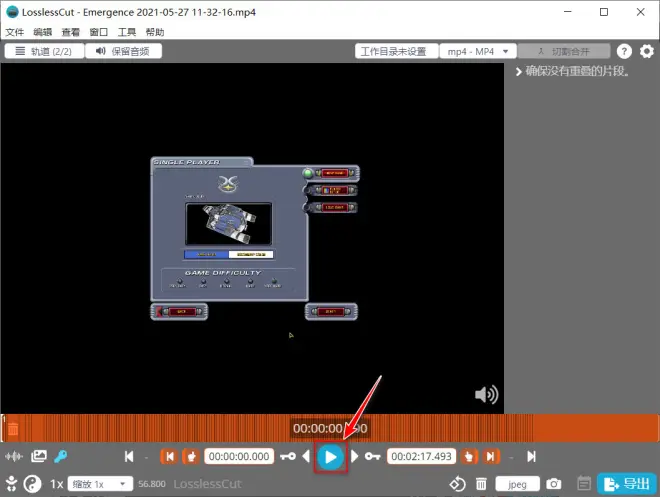Click the 56.800 frame rate value

pos(152,484)
